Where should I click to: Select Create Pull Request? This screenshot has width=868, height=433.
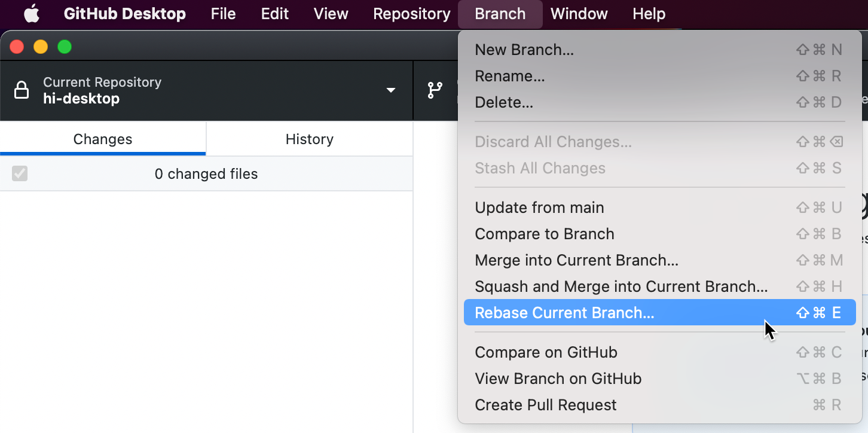(545, 405)
